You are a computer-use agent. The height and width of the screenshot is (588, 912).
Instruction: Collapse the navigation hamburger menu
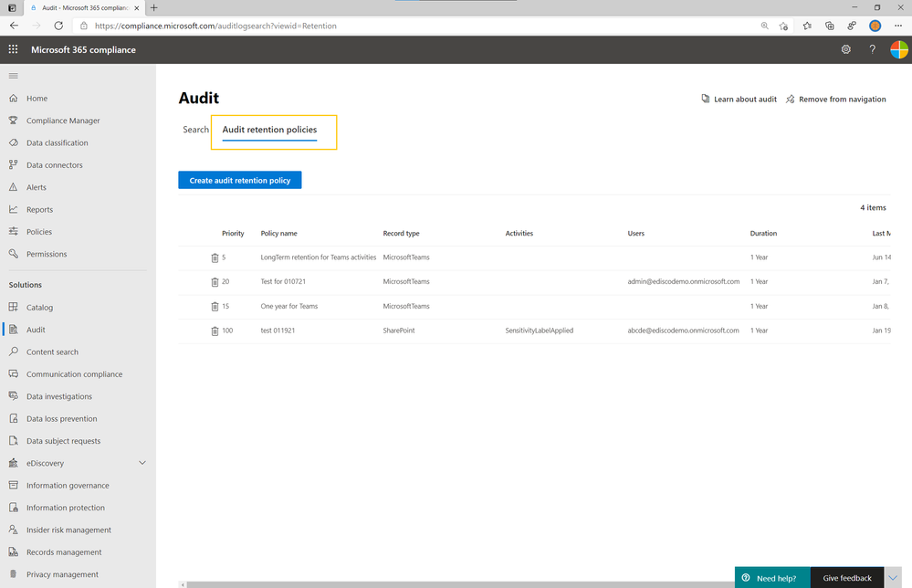[14, 76]
